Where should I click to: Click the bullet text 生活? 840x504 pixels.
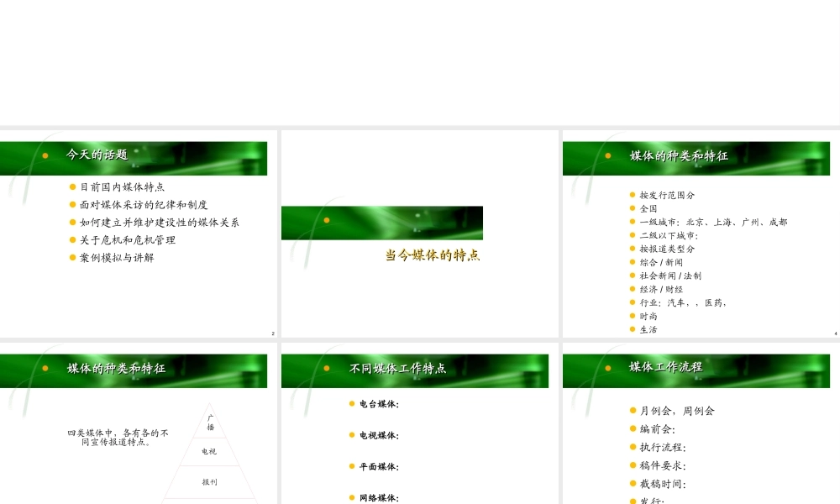pos(648,329)
